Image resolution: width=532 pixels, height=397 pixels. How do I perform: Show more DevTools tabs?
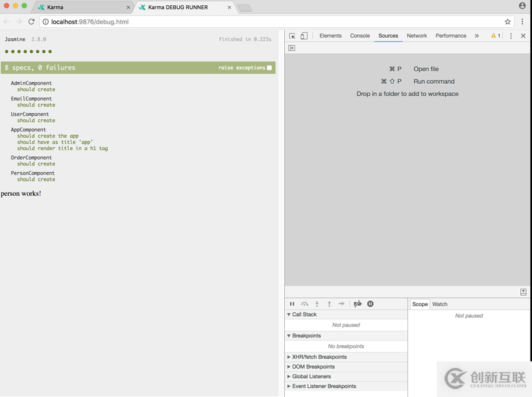point(477,36)
